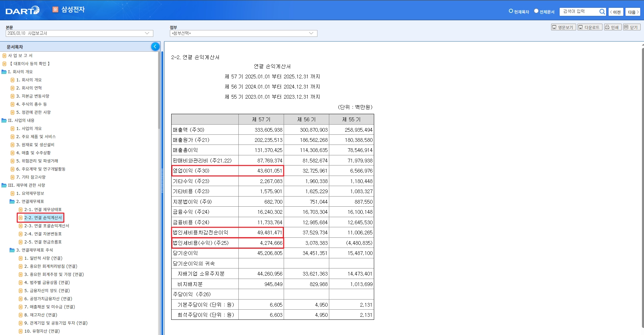The height and width of the screenshot is (335, 644).
Task: Click the close (닫기) icon button
Action: pyautogui.click(x=631, y=27)
